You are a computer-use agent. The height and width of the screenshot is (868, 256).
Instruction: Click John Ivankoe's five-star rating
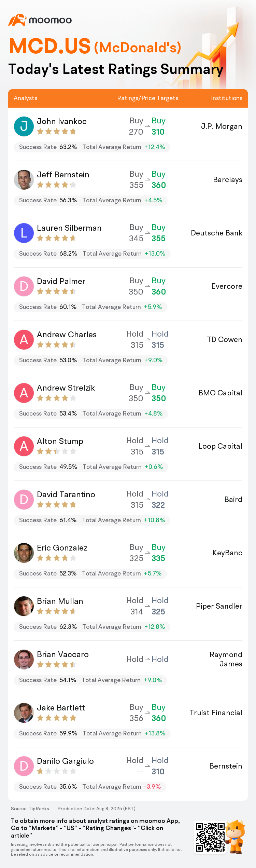pyautogui.click(x=57, y=132)
